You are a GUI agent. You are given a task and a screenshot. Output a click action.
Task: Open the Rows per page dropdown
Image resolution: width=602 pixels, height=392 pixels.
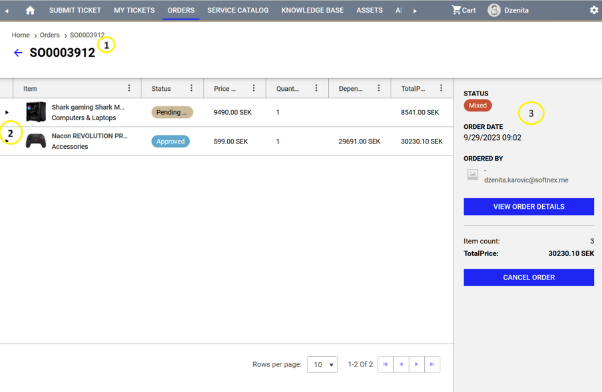click(x=322, y=364)
